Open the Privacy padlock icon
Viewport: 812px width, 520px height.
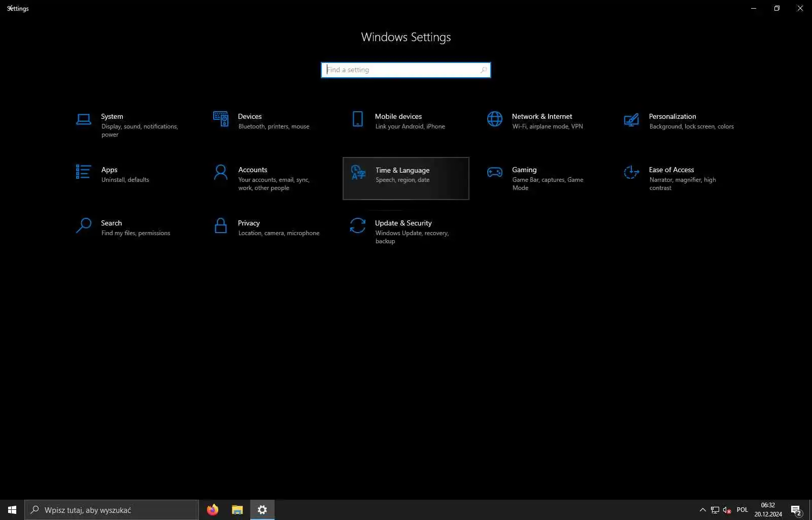point(221,225)
